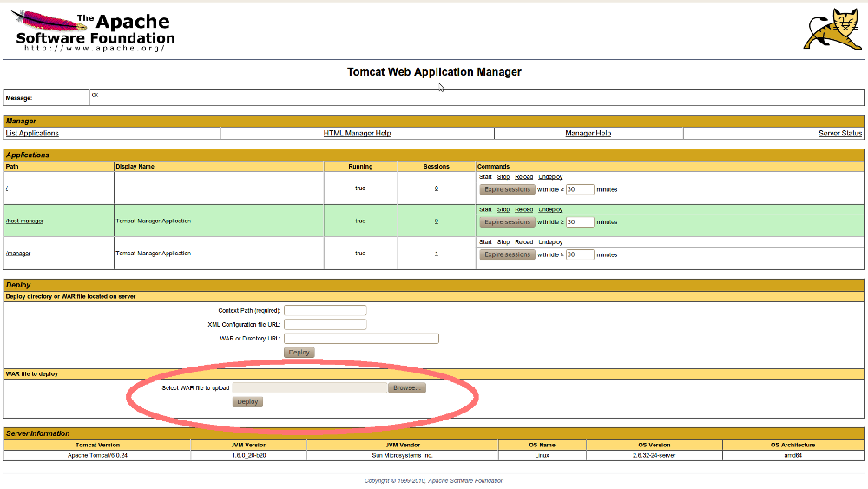Reload the root / application
The image size is (868, 489).
click(x=523, y=177)
